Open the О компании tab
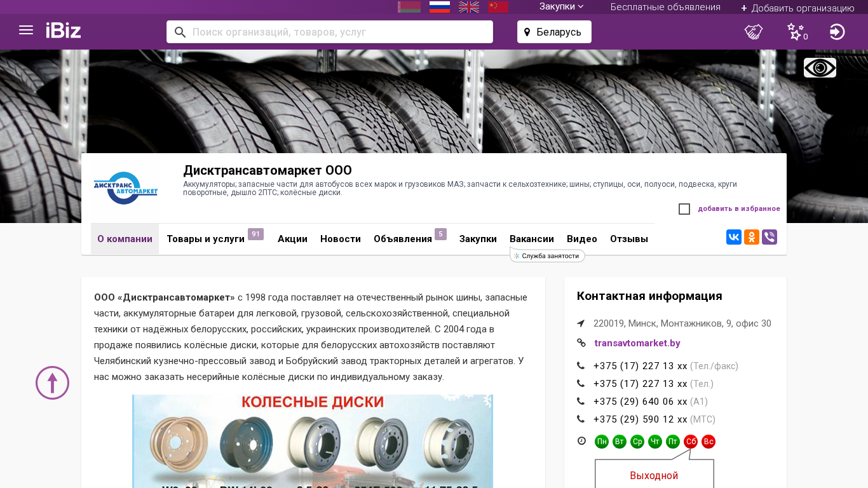This screenshot has width=868, height=488. pos(125,239)
